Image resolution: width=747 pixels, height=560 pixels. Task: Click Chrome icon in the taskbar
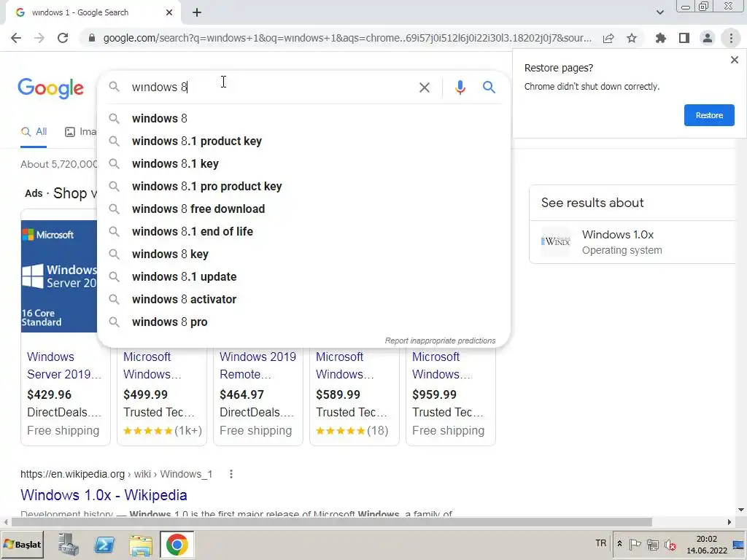tap(177, 545)
